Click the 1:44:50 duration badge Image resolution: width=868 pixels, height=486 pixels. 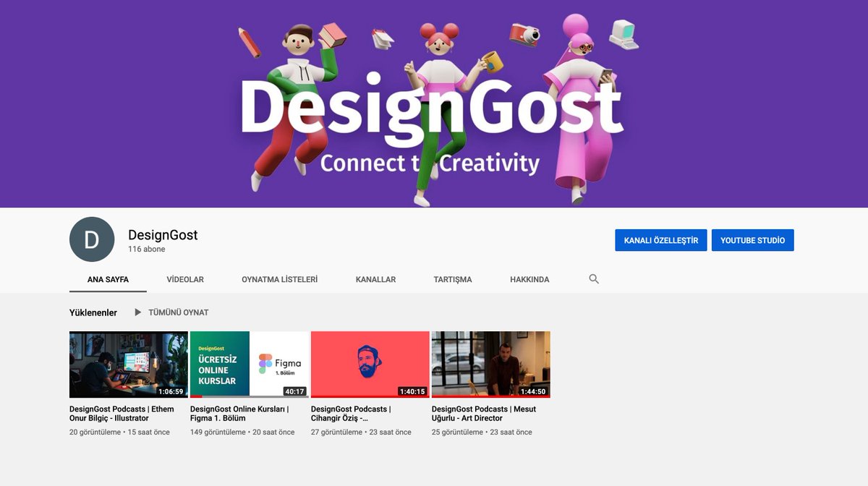(534, 391)
